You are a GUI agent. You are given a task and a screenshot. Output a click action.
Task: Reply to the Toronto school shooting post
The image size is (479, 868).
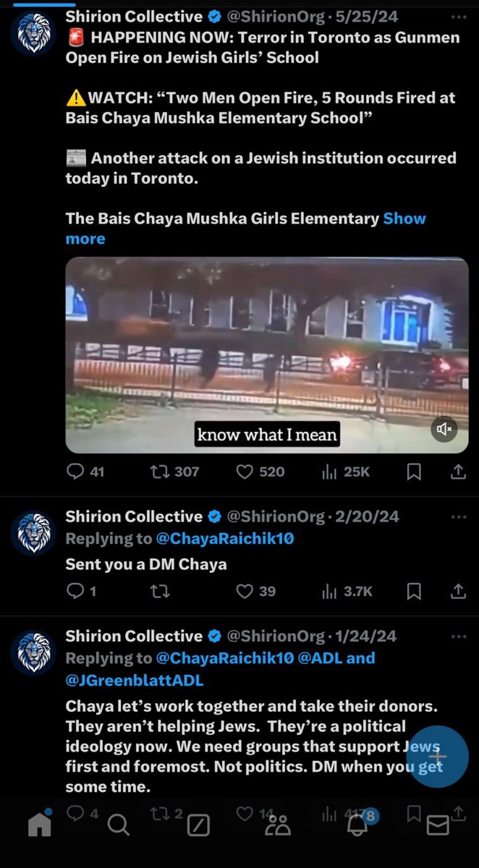[x=85, y=472]
